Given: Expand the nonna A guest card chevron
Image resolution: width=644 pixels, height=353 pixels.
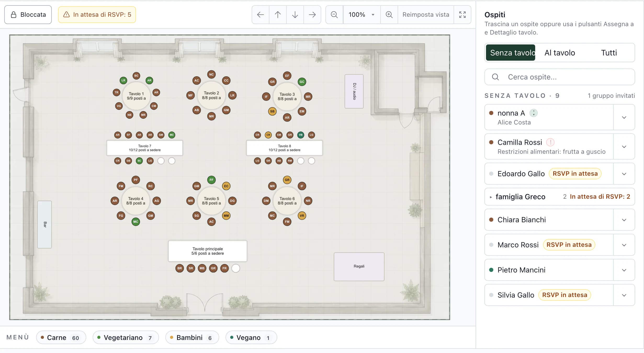Looking at the screenshot, I should tap(624, 117).
